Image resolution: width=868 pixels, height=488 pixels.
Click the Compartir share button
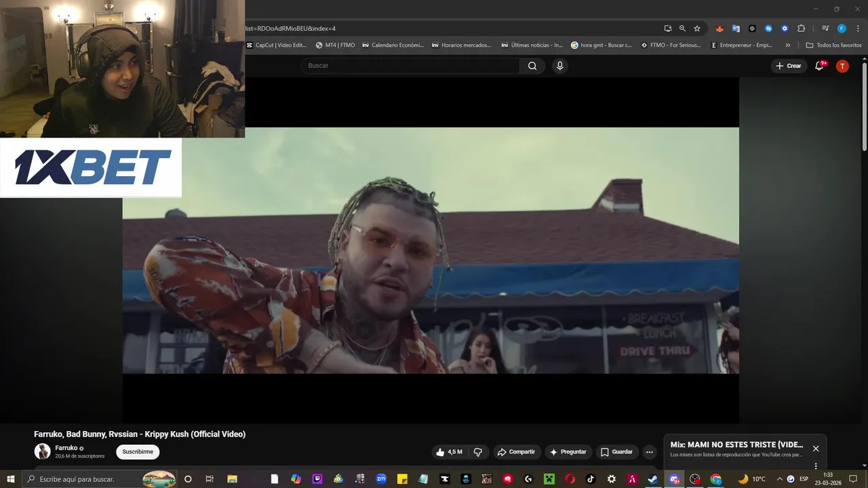[x=516, y=452]
